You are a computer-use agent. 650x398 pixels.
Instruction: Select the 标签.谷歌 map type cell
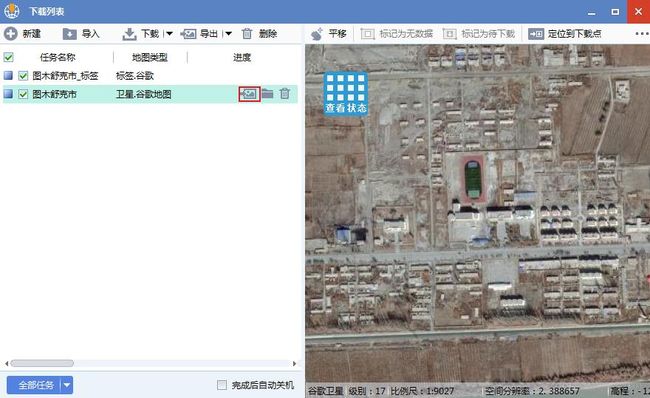[135, 75]
